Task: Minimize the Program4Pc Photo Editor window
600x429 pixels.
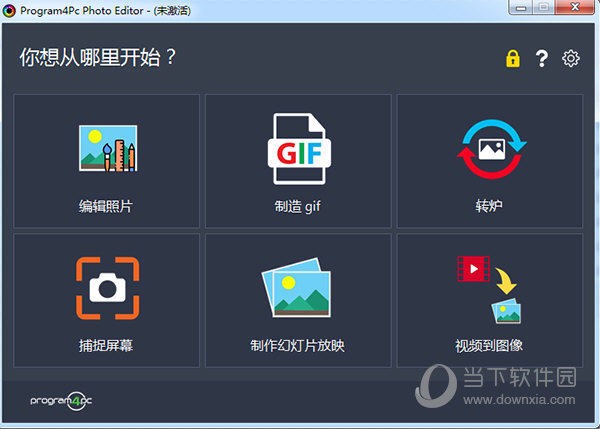Action: pos(520,7)
